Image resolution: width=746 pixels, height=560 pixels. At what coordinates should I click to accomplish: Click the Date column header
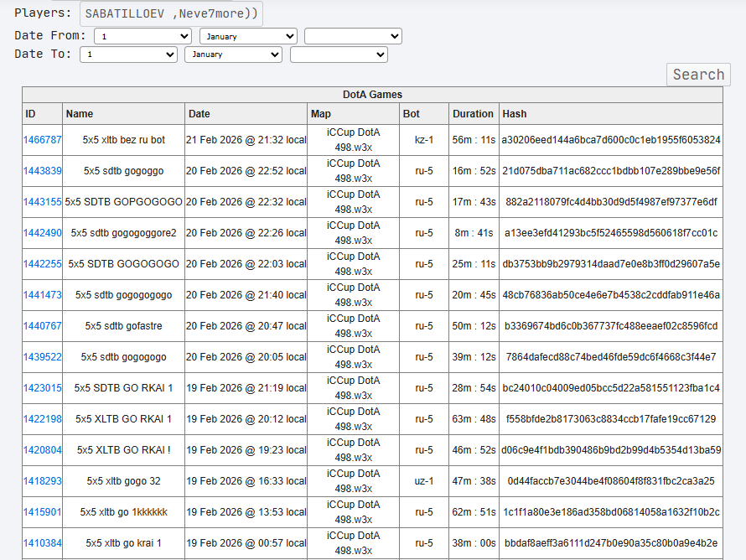click(x=246, y=114)
